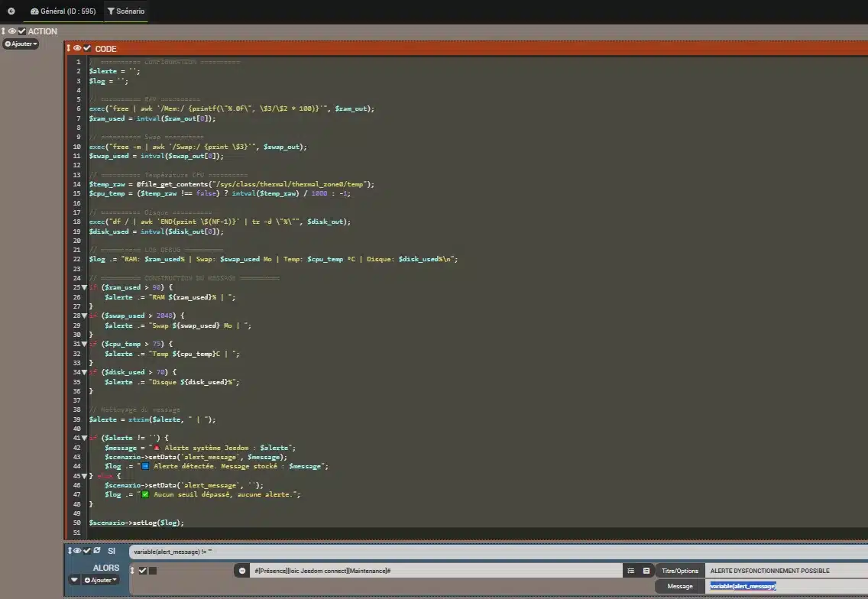Viewport: 868px width, 599px height.
Task: Collapse the if ($swap_used > 2048) fold arrow
Action: click(x=84, y=316)
